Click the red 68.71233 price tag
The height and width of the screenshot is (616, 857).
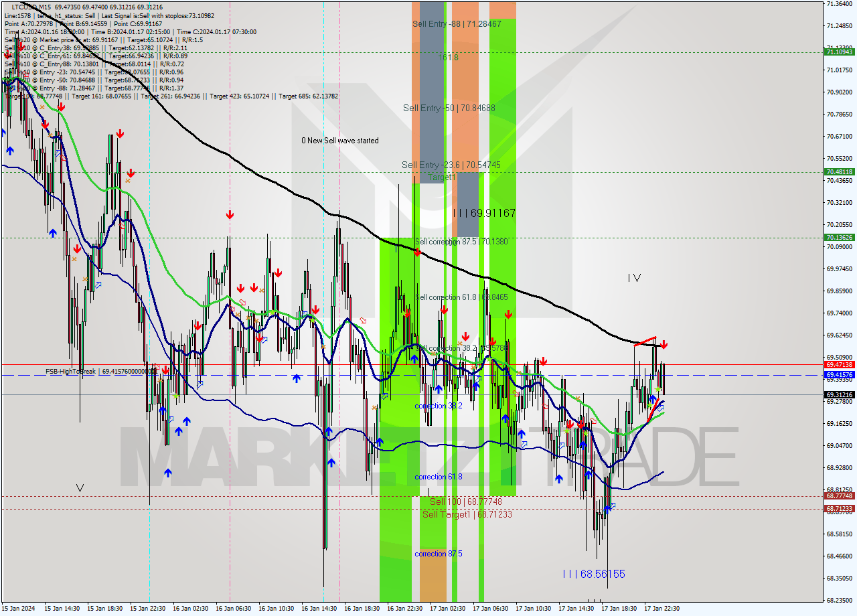point(840,509)
